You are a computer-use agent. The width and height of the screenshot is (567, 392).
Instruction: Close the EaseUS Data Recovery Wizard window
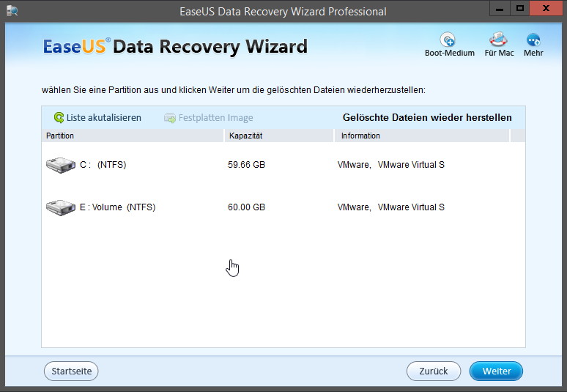tap(546, 9)
